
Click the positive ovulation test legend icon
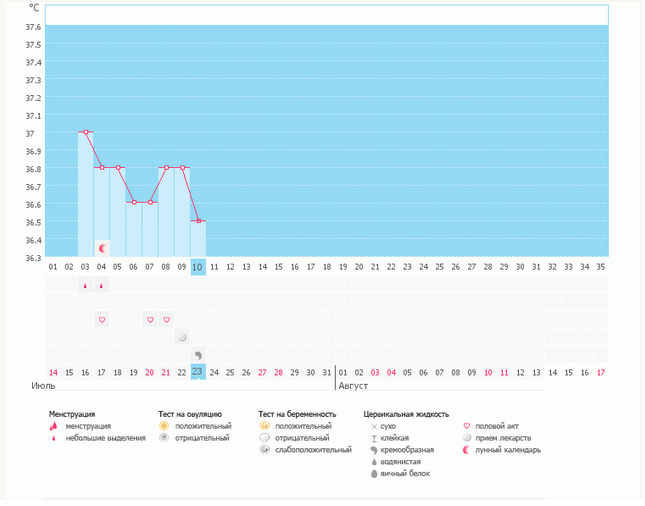pos(164,426)
